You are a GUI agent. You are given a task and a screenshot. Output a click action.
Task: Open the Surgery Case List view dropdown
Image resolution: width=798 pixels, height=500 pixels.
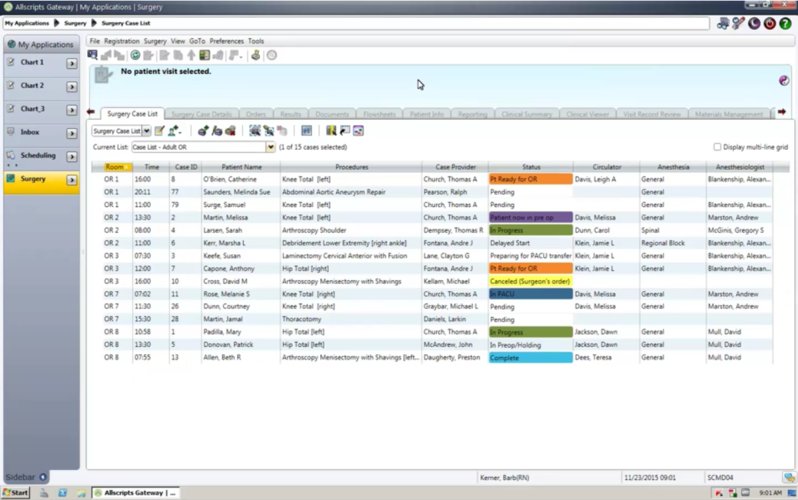(x=146, y=130)
